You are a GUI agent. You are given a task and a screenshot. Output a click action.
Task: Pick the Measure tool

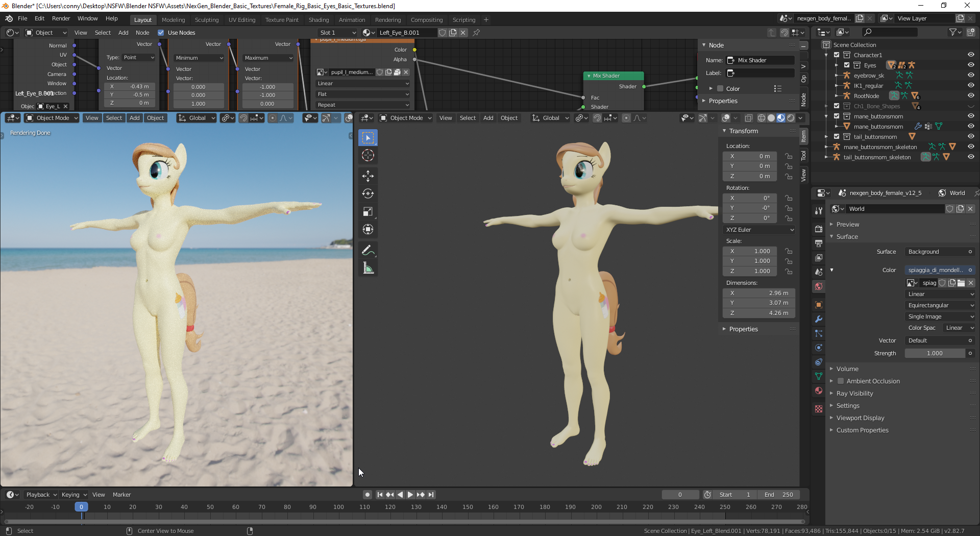click(x=368, y=268)
